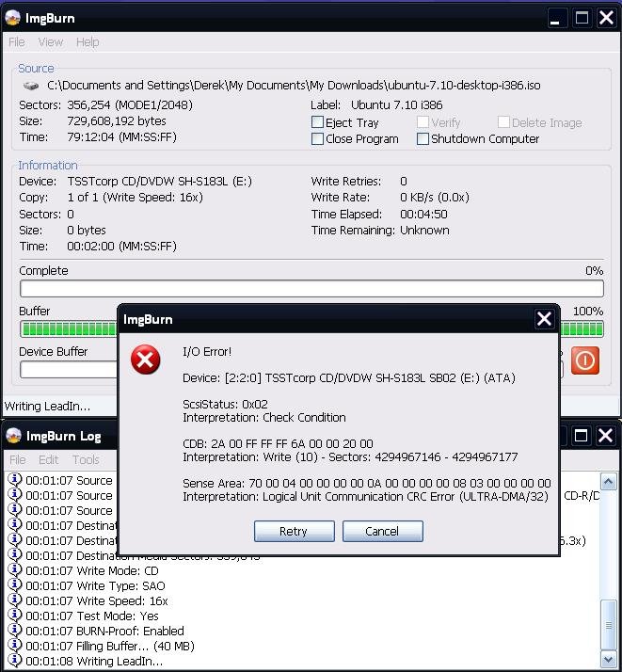Click the Sense Area hex bytes line
The width and height of the screenshot is (622, 672).
point(367,483)
